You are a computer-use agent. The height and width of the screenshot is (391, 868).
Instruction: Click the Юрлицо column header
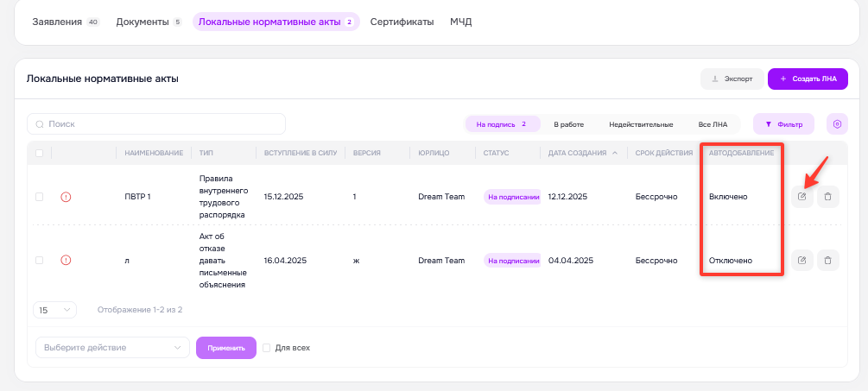(x=434, y=153)
